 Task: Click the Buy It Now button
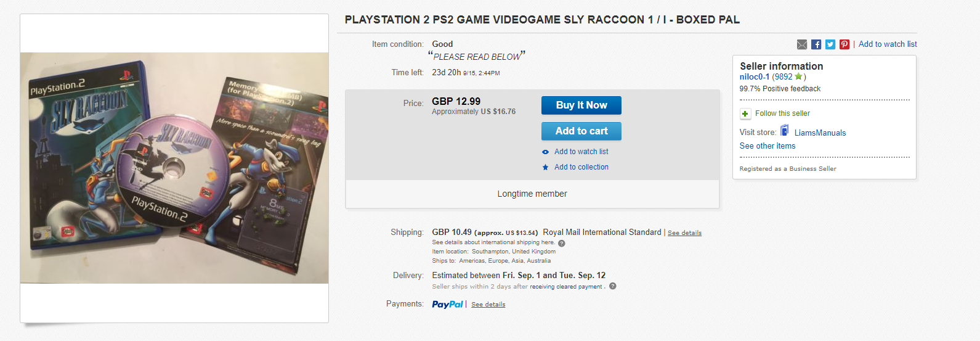(581, 105)
